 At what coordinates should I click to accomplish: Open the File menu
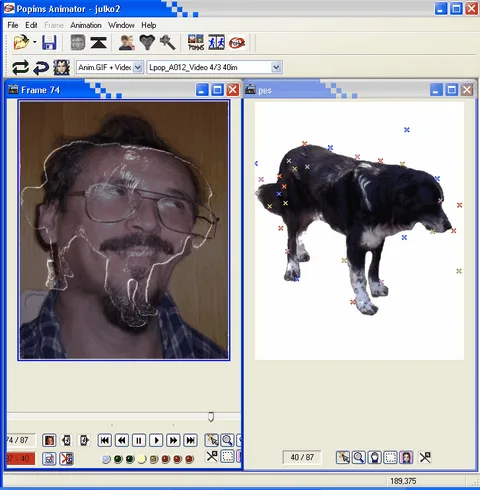13,25
